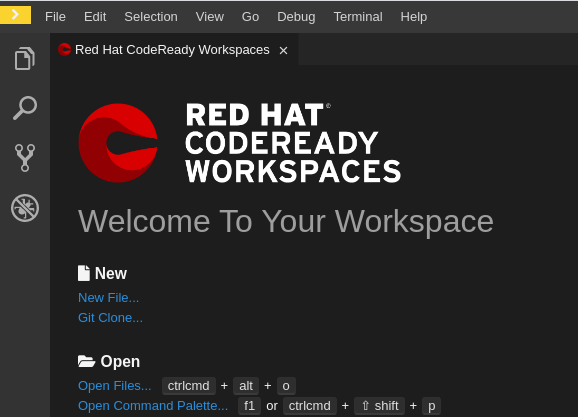Click the 'RED HAT CODEREADY WORKSPACES' banner text
This screenshot has height=417, width=578.
[x=293, y=143]
